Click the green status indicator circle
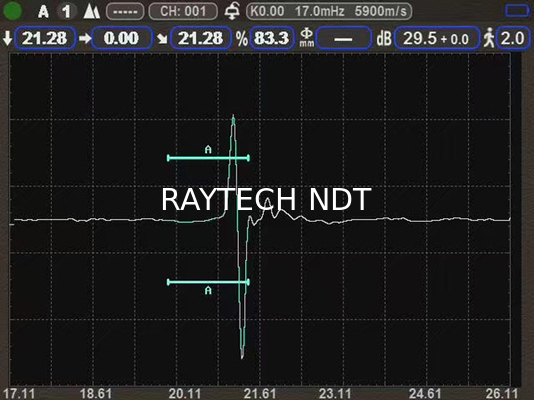The width and height of the screenshot is (534, 400). [x=13, y=11]
